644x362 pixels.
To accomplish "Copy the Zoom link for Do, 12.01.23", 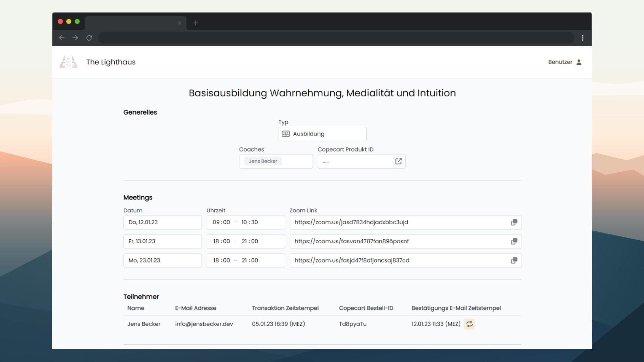I will point(514,222).
